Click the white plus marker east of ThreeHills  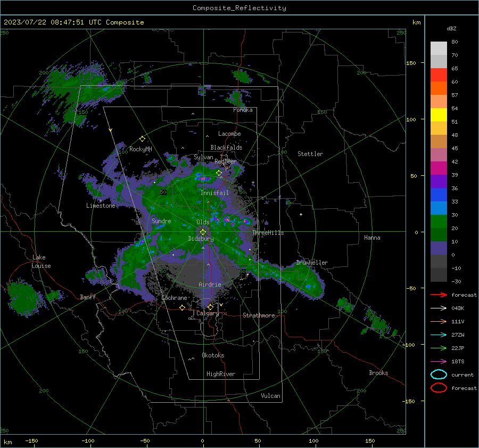click(301, 214)
